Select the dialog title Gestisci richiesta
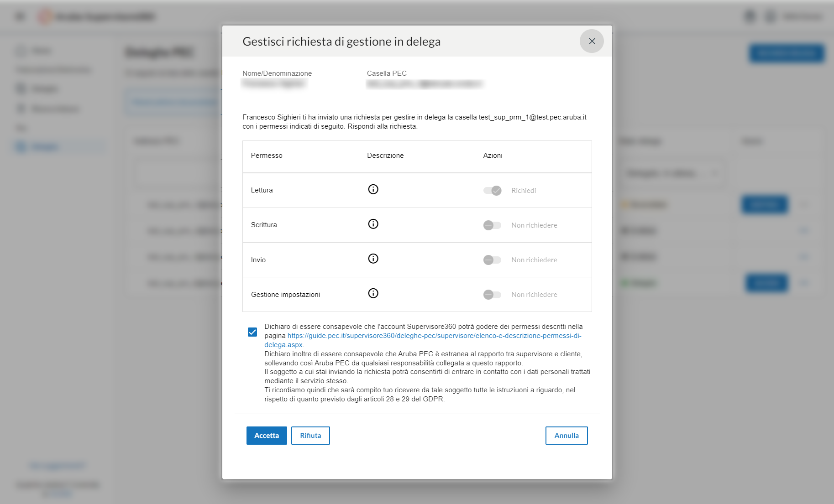 341,42
